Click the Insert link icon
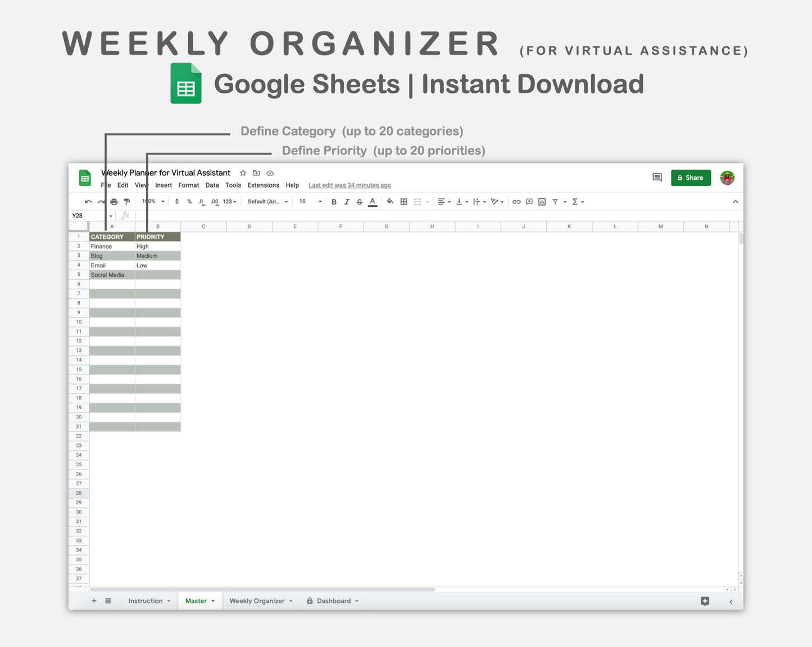812x647 pixels. 516,201
